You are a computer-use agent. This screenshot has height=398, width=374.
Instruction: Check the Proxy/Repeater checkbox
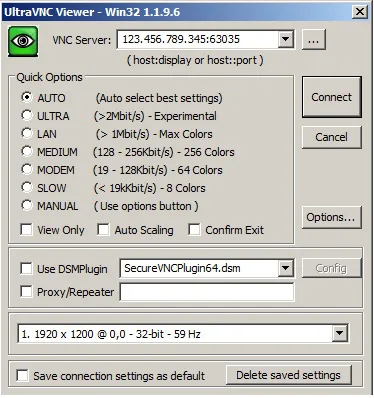coord(26,292)
